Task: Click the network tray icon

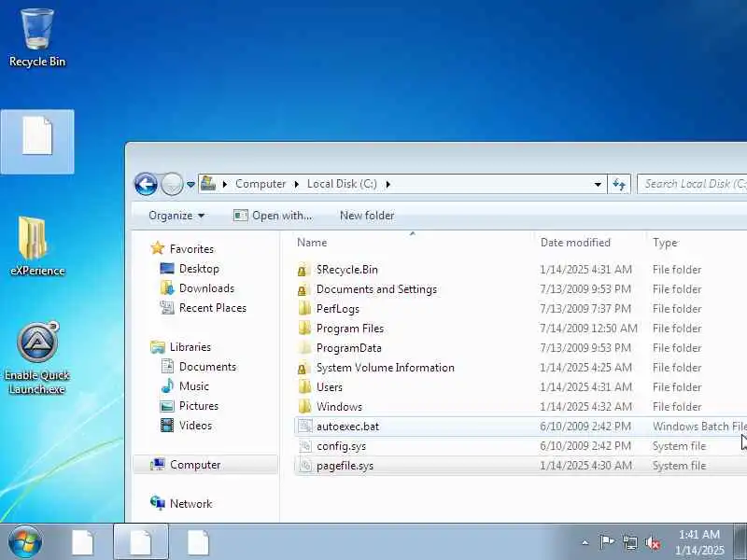Action: 629,542
